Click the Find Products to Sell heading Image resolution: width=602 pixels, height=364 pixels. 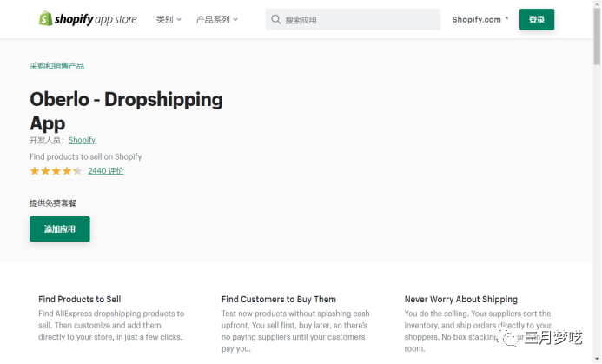coord(79,299)
